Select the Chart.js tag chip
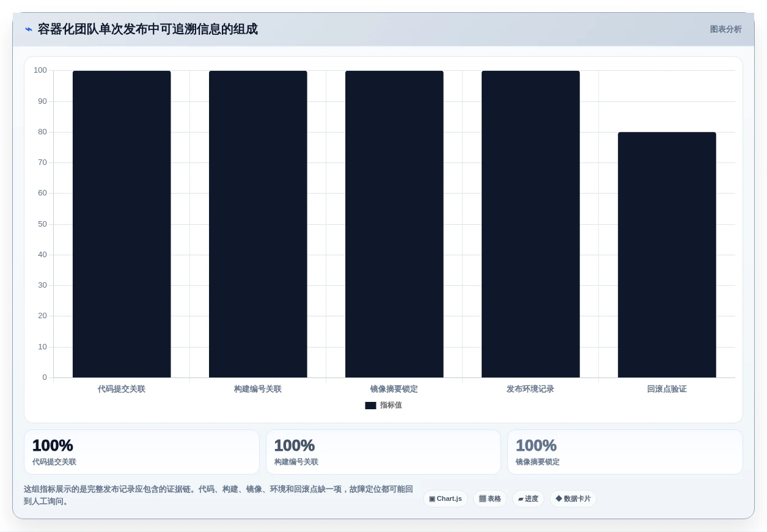 click(446, 499)
